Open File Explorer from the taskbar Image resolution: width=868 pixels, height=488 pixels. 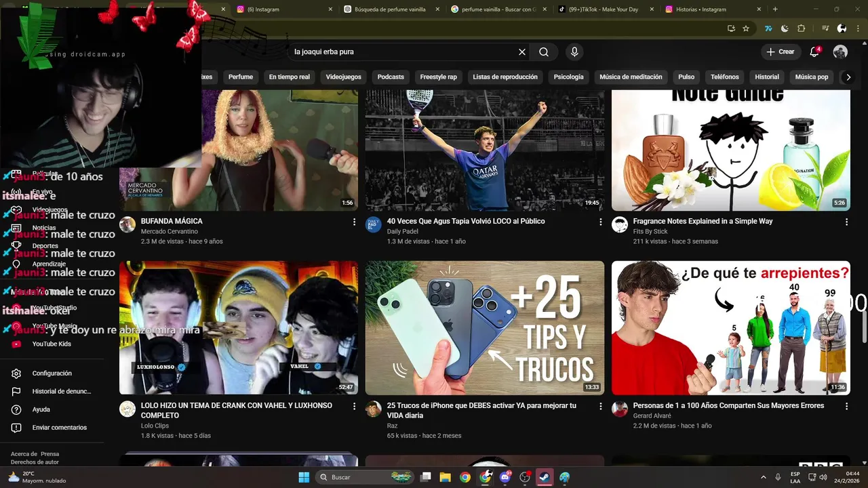point(446,477)
